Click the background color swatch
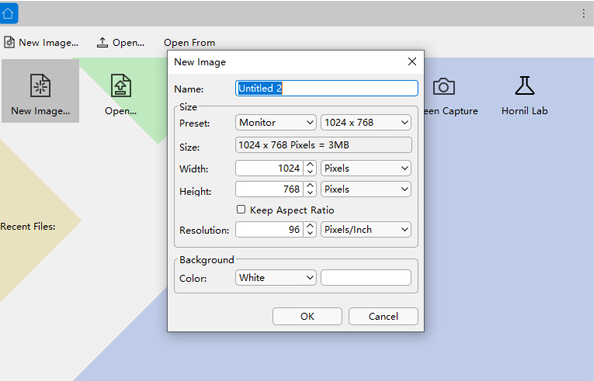 tap(366, 278)
